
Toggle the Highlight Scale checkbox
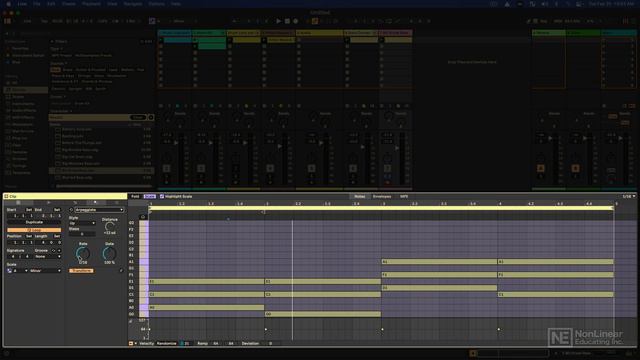click(162, 196)
